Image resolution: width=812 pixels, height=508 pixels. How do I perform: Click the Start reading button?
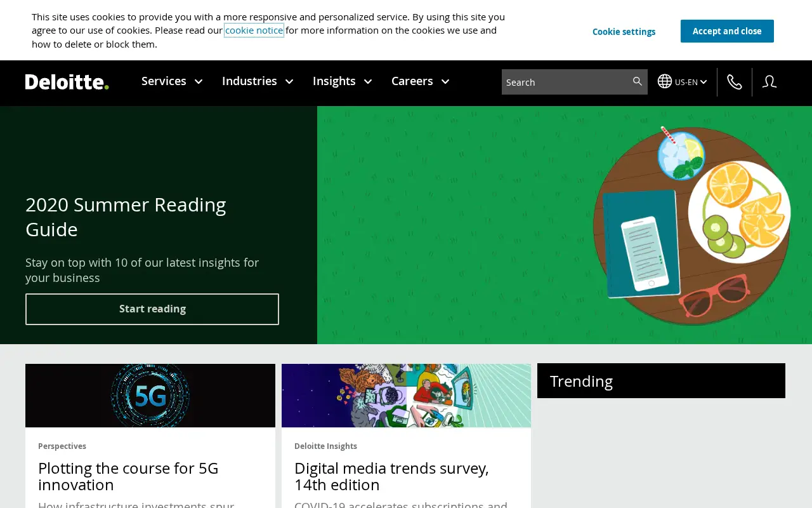(x=152, y=309)
